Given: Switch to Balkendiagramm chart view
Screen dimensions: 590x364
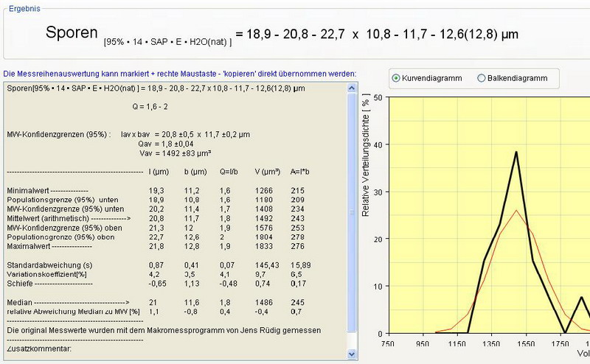Looking at the screenshot, I should coord(482,77).
